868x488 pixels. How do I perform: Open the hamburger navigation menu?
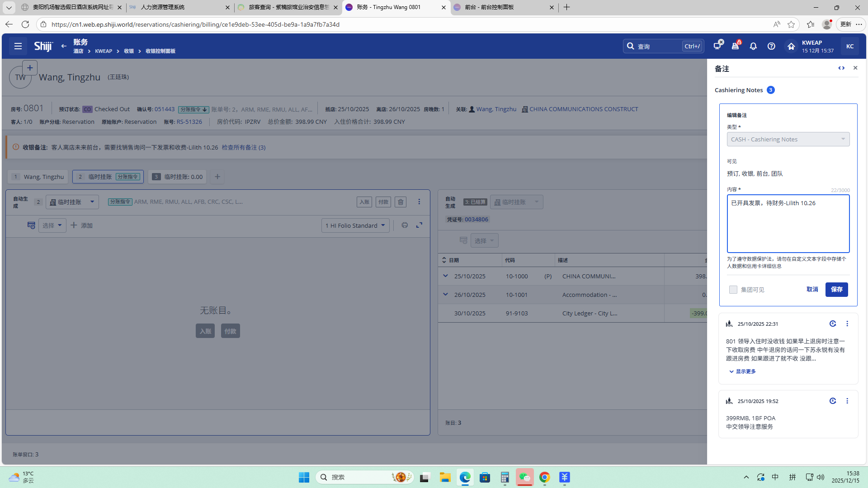18,46
